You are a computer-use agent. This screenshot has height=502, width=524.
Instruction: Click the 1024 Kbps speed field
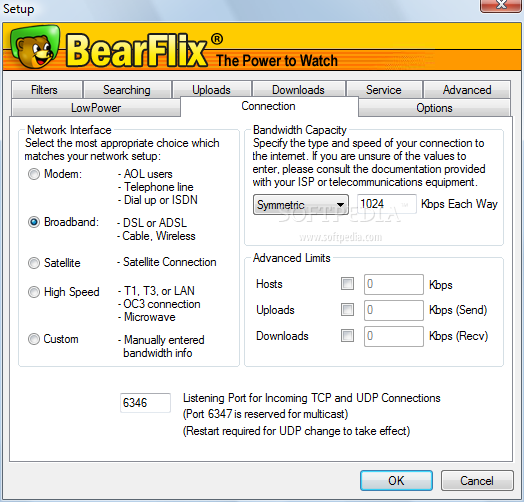[387, 204]
